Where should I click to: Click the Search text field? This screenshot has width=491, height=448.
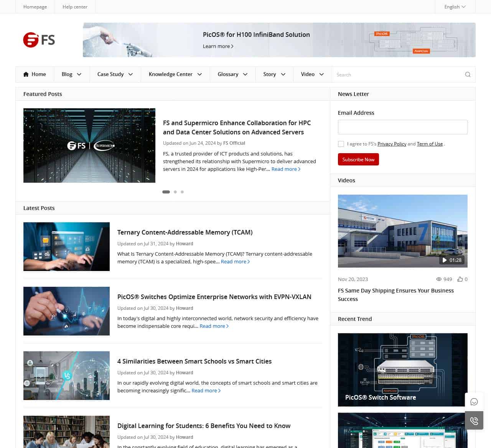398,74
